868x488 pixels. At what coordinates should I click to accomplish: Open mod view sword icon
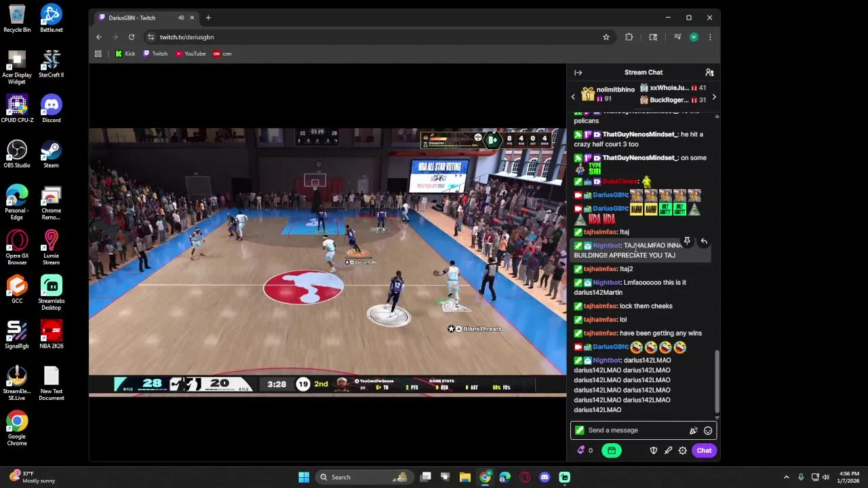668,450
